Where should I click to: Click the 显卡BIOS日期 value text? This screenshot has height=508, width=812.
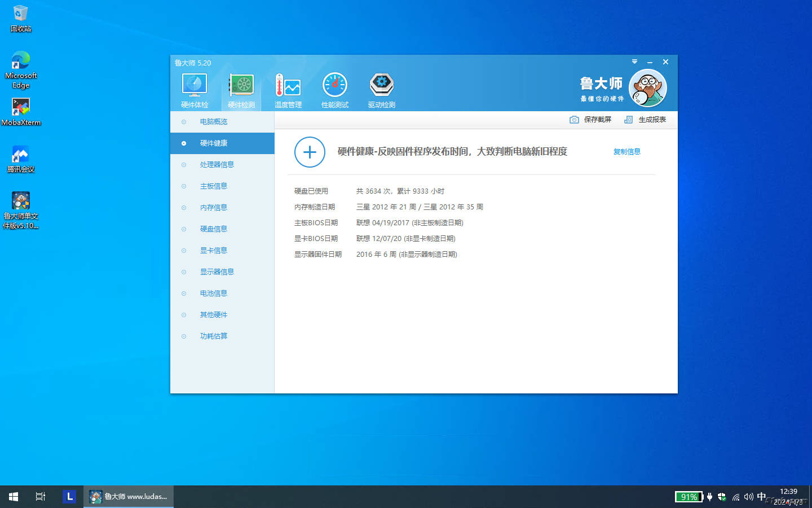[x=406, y=239]
